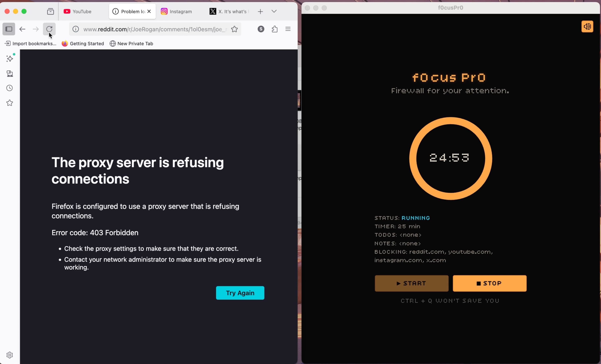Screen dimensions: 601x364
Task: Navigate back to the previous page
Action: [22, 29]
